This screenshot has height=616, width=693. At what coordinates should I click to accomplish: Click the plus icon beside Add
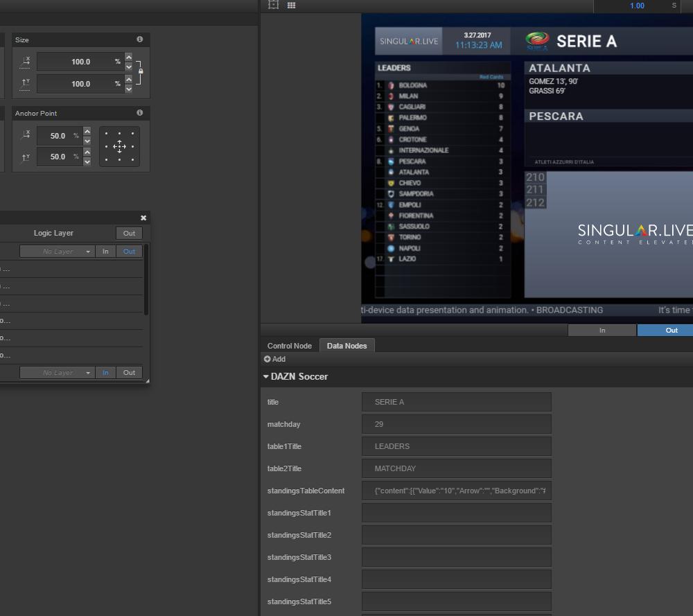[267, 359]
